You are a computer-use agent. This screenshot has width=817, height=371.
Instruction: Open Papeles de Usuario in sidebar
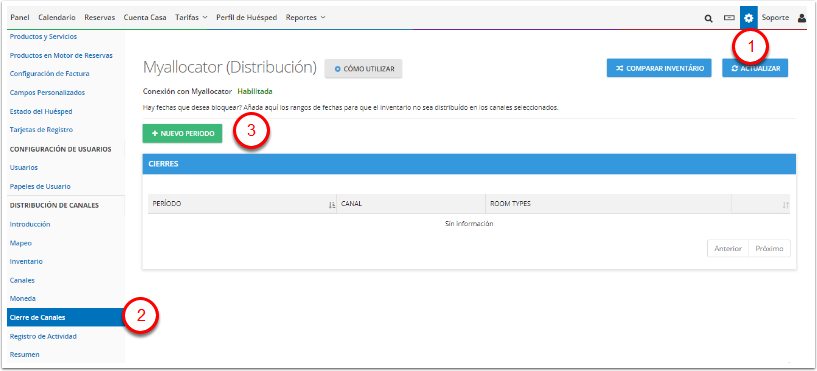tap(40, 187)
